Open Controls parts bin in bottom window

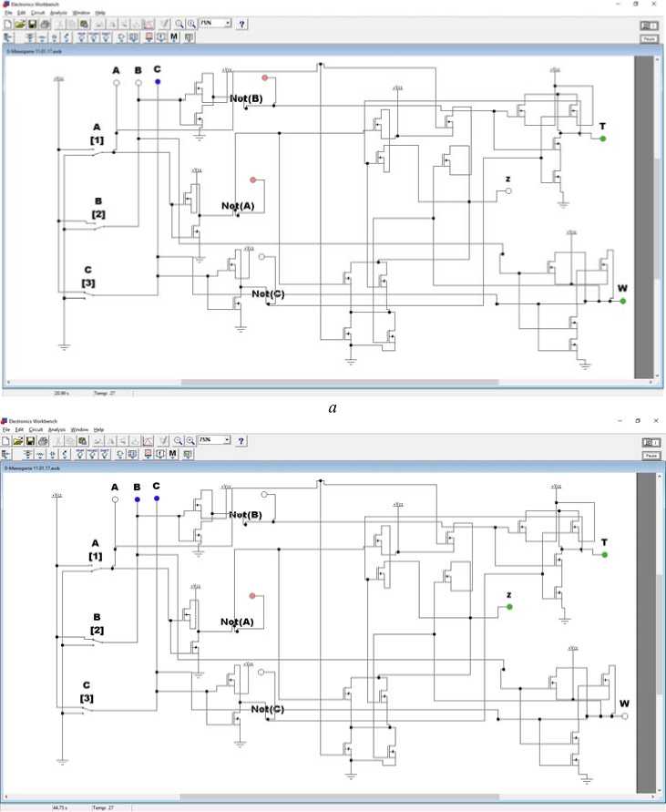click(x=160, y=454)
